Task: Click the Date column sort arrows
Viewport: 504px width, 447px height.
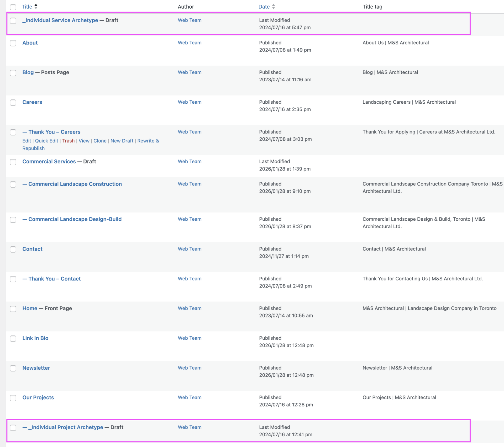Action: coord(274,7)
